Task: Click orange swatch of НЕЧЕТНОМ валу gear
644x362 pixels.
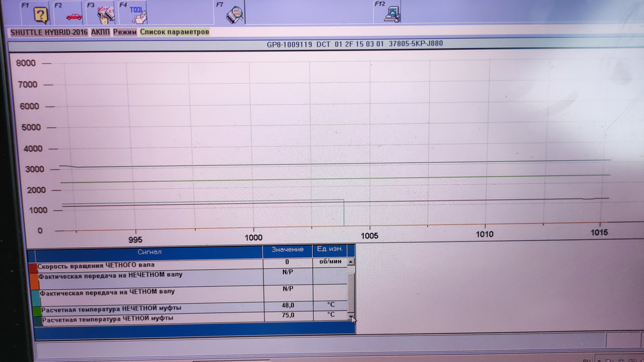Action: [x=35, y=282]
